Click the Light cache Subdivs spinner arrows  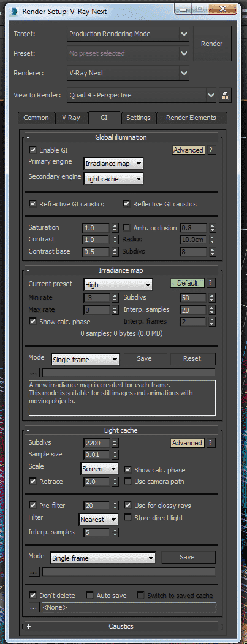[115, 443]
